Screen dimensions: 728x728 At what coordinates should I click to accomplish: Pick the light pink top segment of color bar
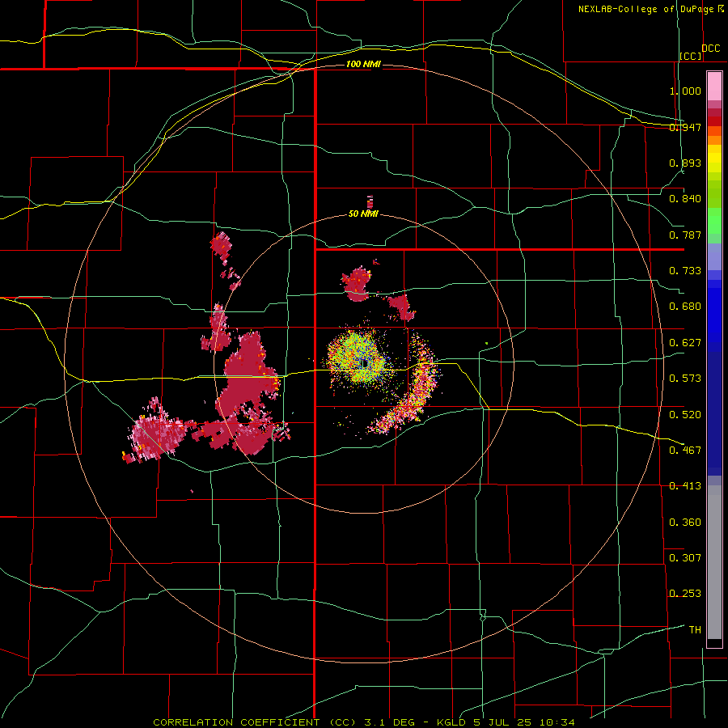pyautogui.click(x=714, y=87)
